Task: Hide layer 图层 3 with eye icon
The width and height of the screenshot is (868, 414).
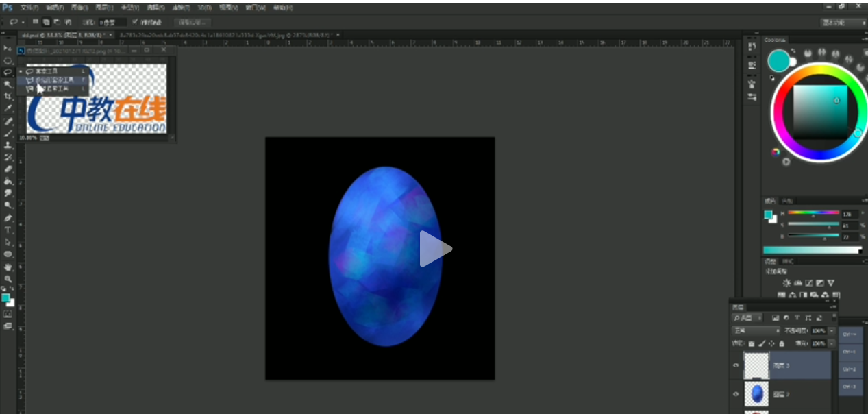Action: tap(736, 365)
